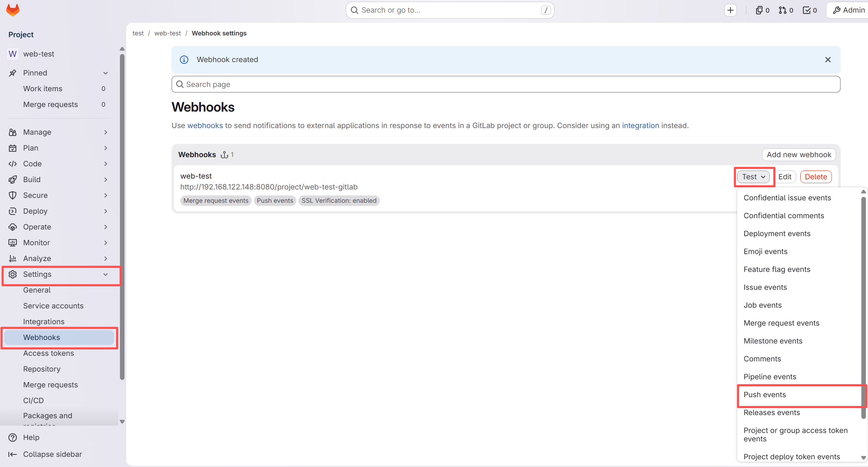The height and width of the screenshot is (467, 868).
Task: Click Add new webhook button
Action: click(x=799, y=155)
